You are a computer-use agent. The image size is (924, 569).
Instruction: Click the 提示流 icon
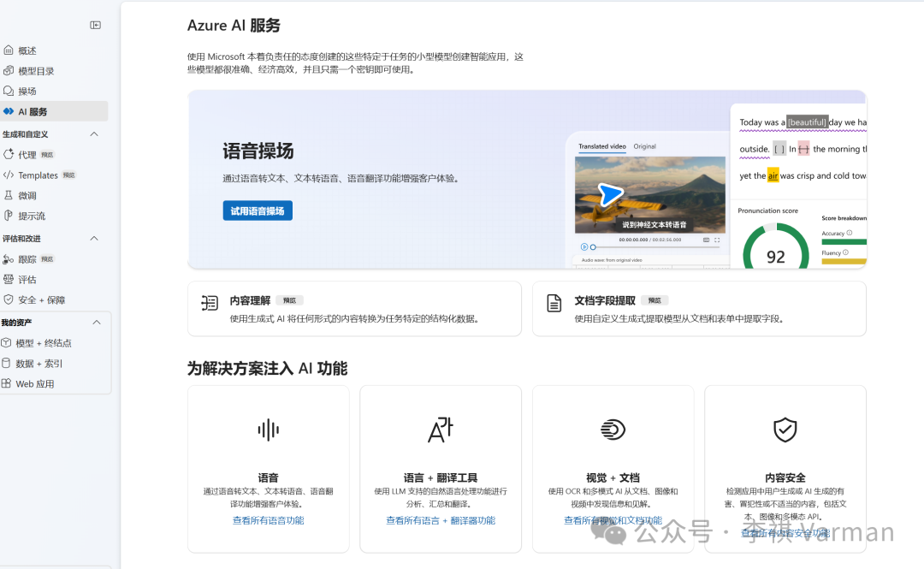coord(9,216)
